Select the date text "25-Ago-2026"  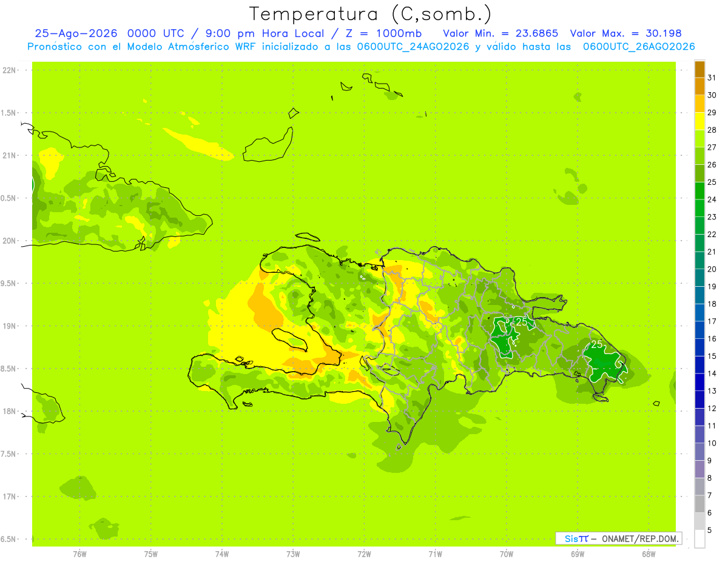pyautogui.click(x=76, y=33)
